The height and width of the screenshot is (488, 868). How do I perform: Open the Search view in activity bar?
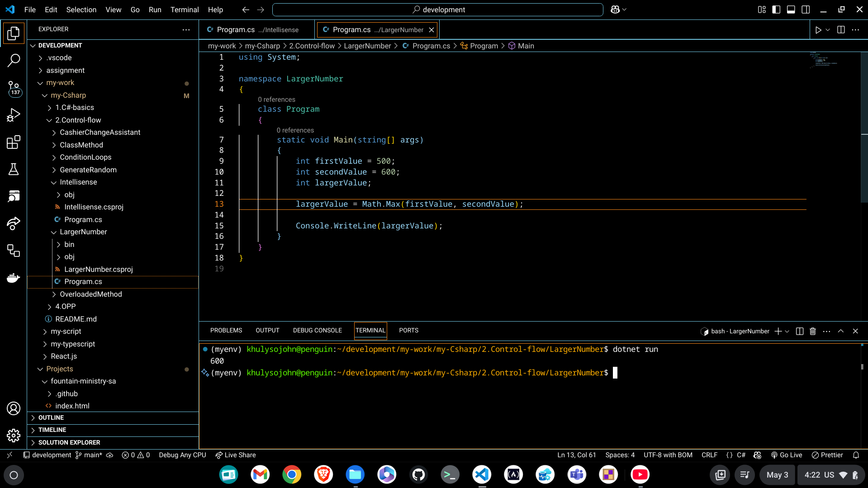[x=14, y=60]
